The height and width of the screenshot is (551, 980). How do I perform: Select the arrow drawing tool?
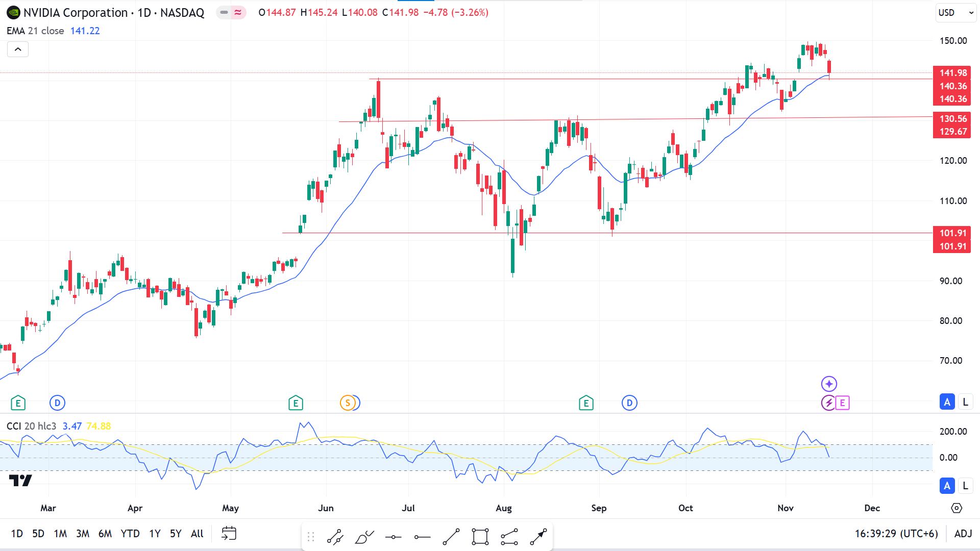[538, 537]
